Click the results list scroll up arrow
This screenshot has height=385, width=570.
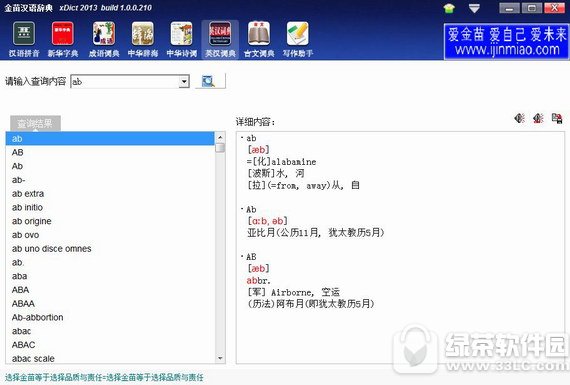(220, 137)
